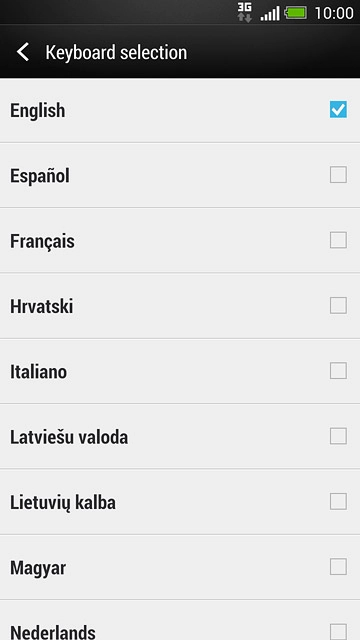The image size is (360, 640).
Task: Select the English list row label
Action: click(38, 111)
